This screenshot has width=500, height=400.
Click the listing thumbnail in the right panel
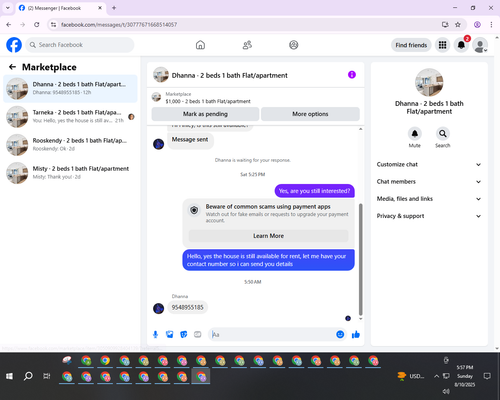[x=429, y=82]
